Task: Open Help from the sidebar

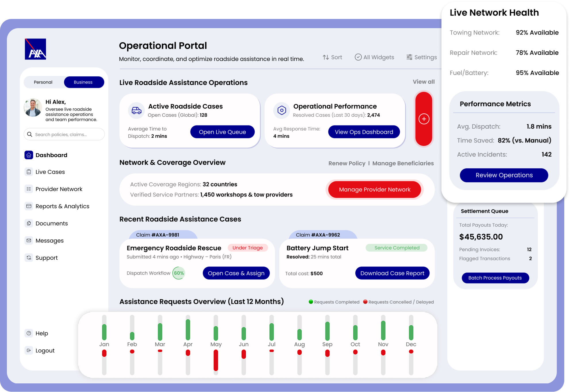Action: (x=42, y=333)
